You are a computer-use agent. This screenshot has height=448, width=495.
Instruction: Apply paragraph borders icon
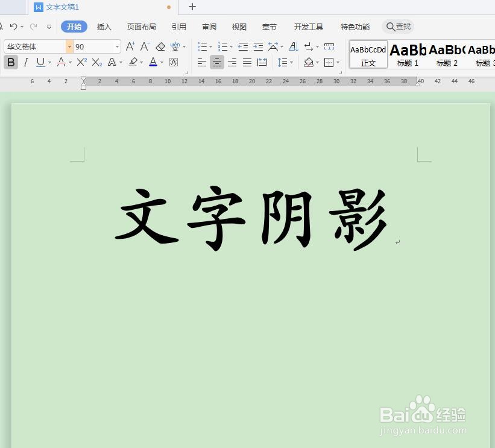point(329,62)
